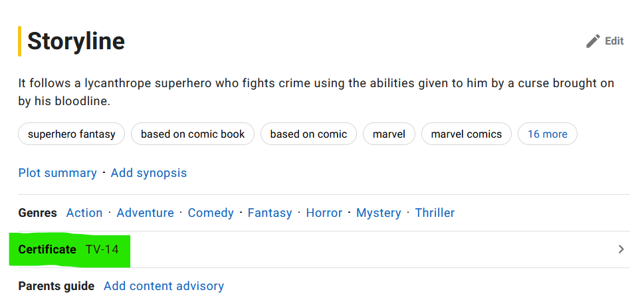The image size is (644, 304).
Task: Select the Fantasy genre link
Action: 270,213
